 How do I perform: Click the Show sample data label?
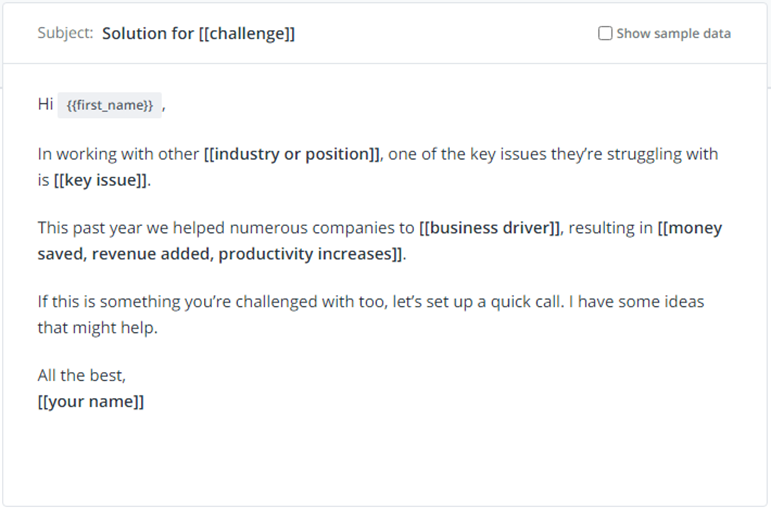(x=674, y=33)
